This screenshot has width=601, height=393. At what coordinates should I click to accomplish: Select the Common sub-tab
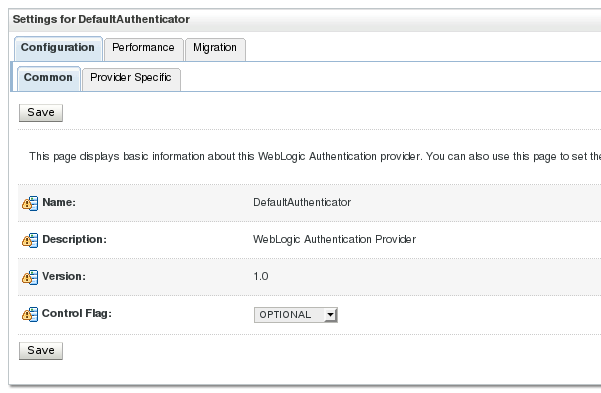click(49, 79)
